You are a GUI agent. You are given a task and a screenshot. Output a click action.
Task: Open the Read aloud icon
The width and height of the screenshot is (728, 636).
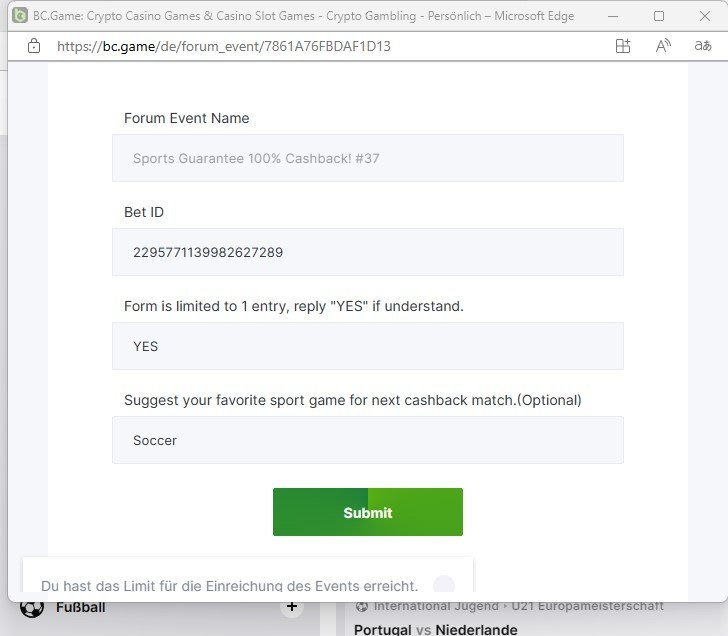663,46
